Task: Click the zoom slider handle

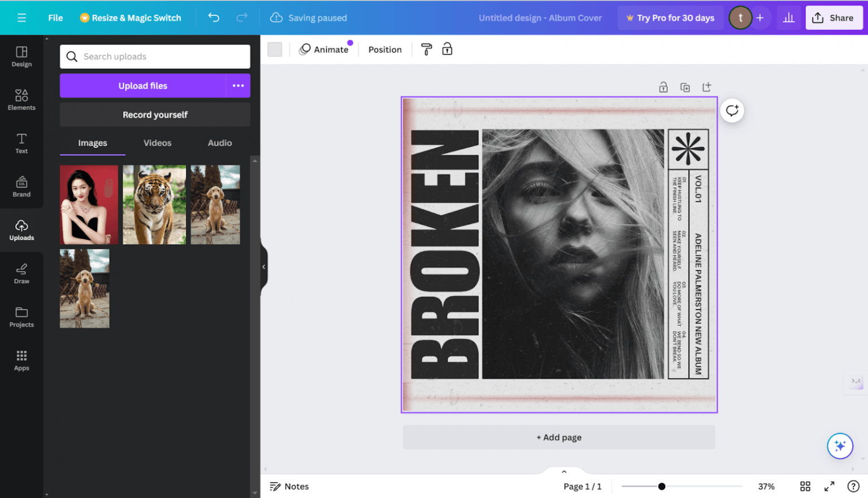Action: pos(662,486)
